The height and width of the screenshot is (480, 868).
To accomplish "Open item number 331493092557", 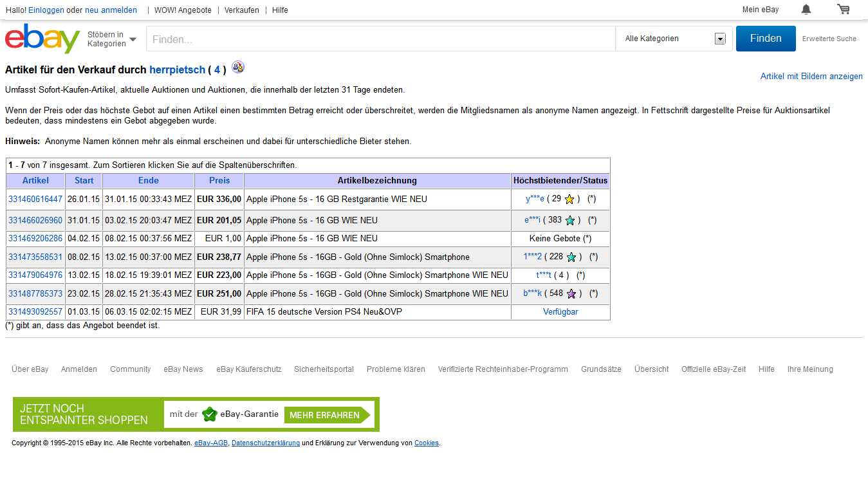I will point(35,312).
